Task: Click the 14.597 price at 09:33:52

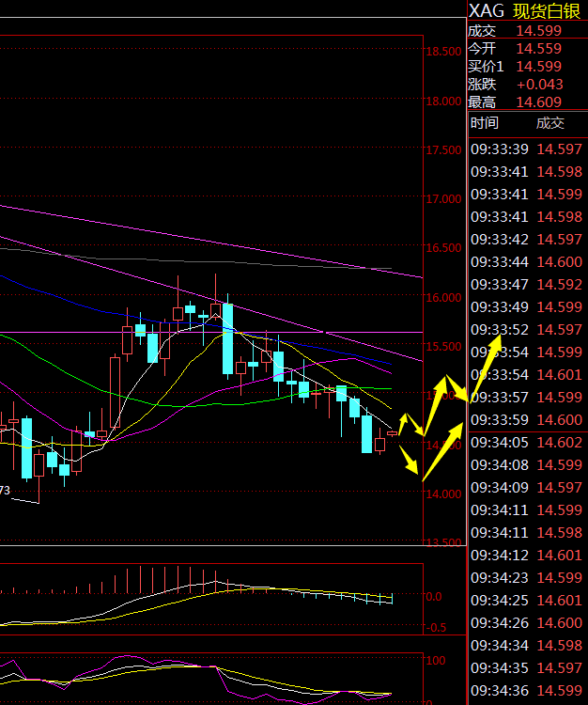Action: click(x=560, y=330)
